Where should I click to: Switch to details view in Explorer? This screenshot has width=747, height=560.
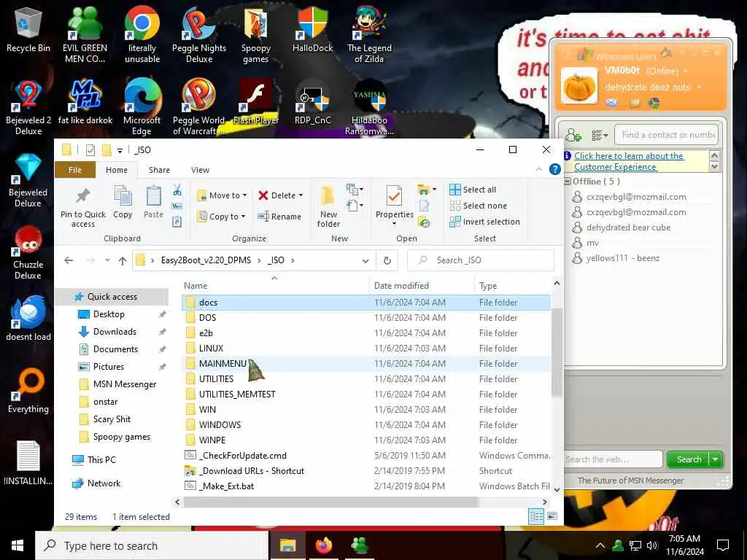tap(536, 516)
